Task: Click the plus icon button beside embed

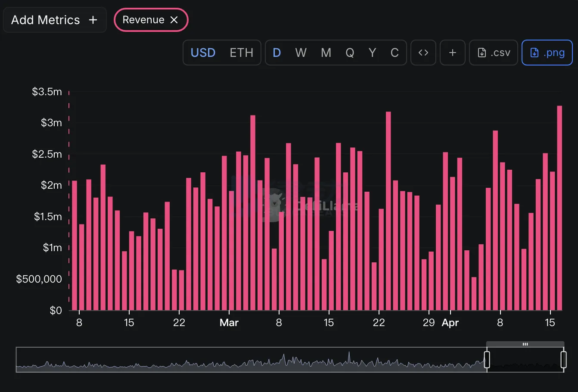Action: (453, 53)
